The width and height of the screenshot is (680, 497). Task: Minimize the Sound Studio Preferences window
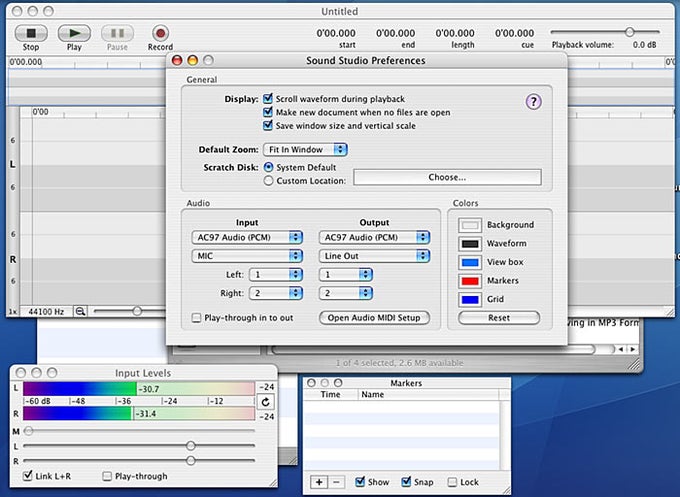193,60
